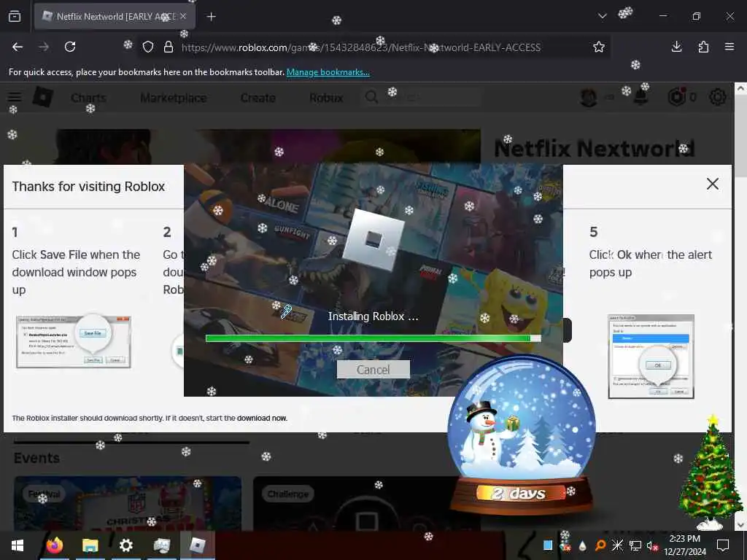Screen dimensions: 747x560
Task: Open File Explorer from the taskbar
Action: click(90, 545)
